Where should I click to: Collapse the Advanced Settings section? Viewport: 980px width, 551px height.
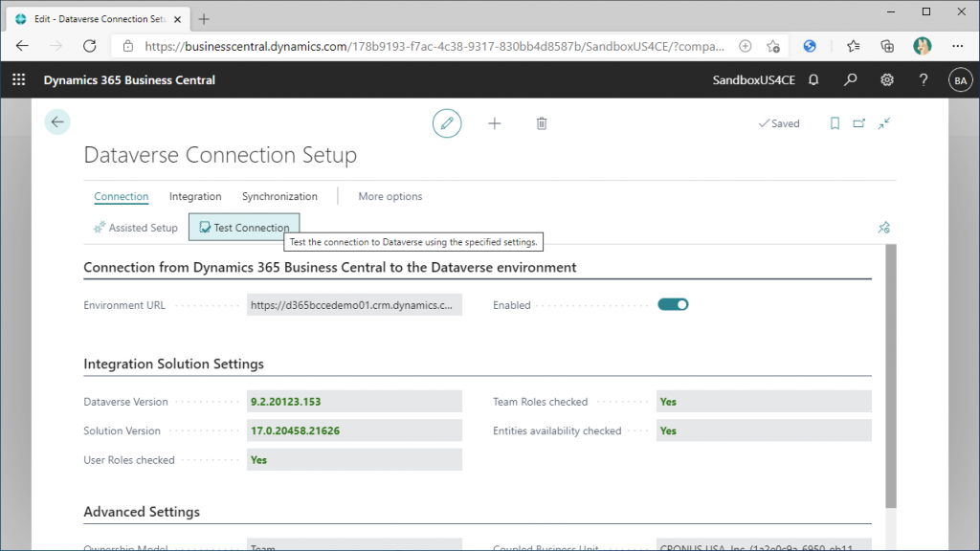point(142,512)
